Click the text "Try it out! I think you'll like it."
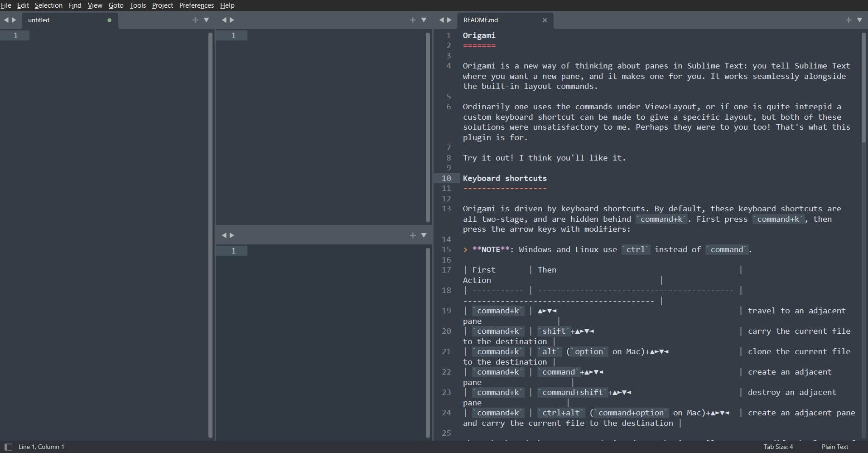Image resolution: width=868 pixels, height=453 pixels. 544,158
